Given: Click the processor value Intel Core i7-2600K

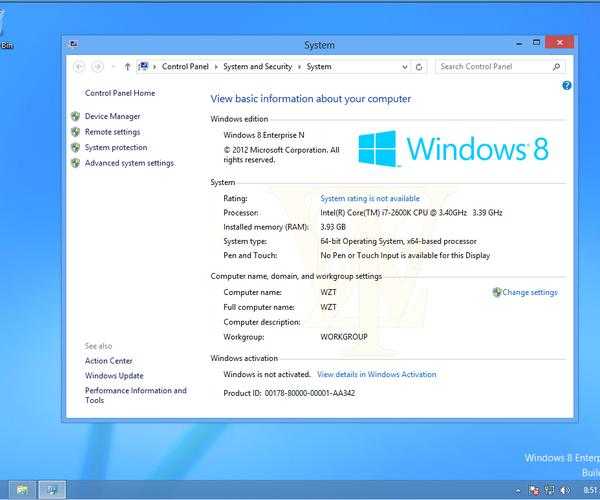Looking at the screenshot, I should (411, 212).
